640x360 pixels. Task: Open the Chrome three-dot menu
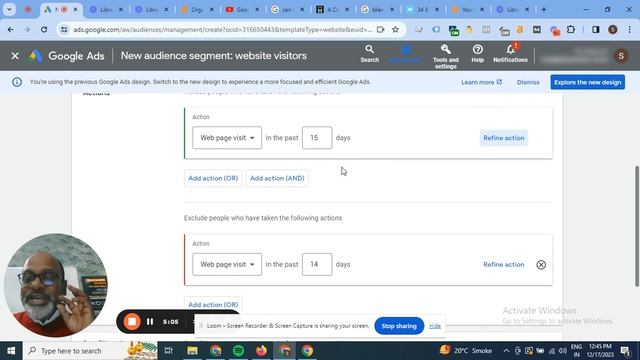629,29
